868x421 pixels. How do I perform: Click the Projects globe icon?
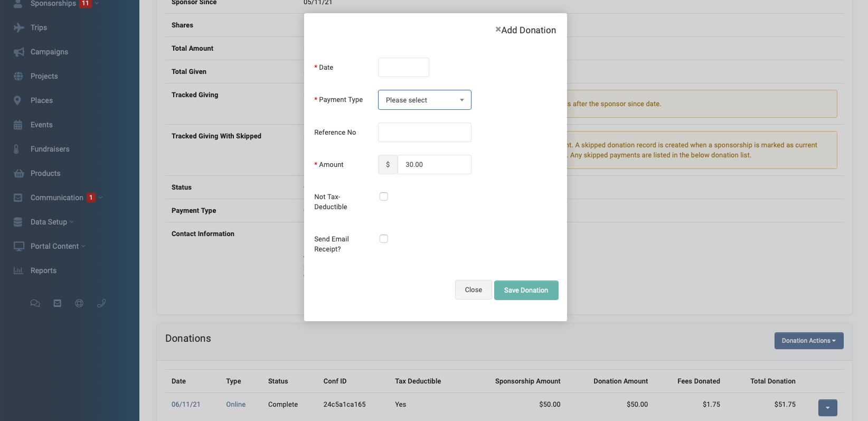point(18,76)
